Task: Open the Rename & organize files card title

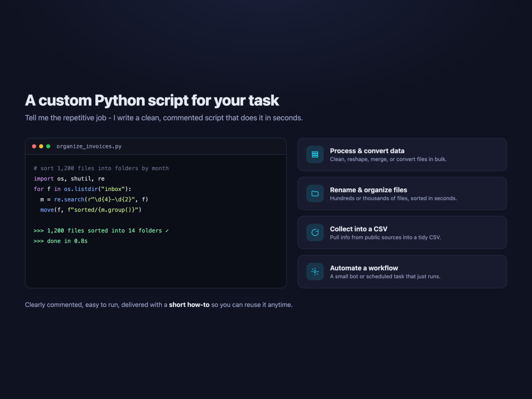Action: click(369, 190)
